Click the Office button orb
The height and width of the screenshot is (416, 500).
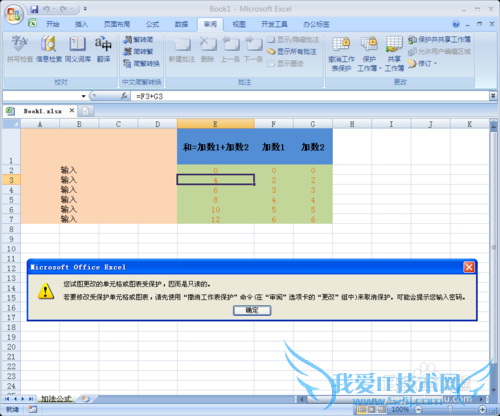tap(14, 14)
